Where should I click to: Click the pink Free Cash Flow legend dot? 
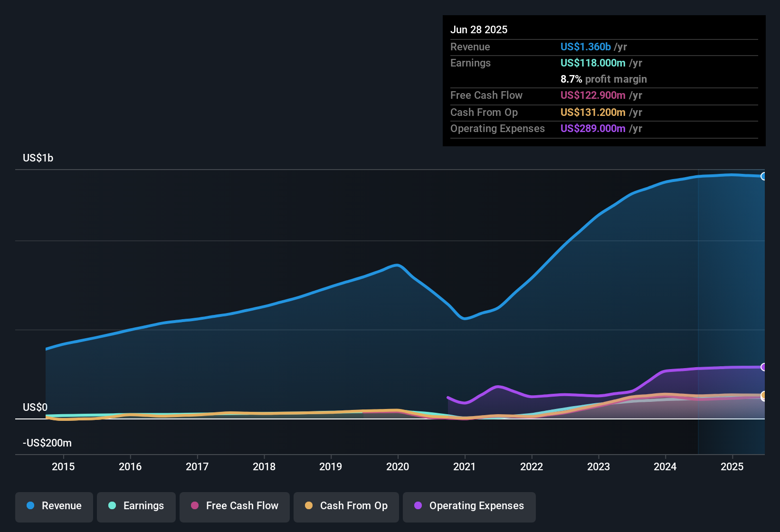tap(194, 506)
